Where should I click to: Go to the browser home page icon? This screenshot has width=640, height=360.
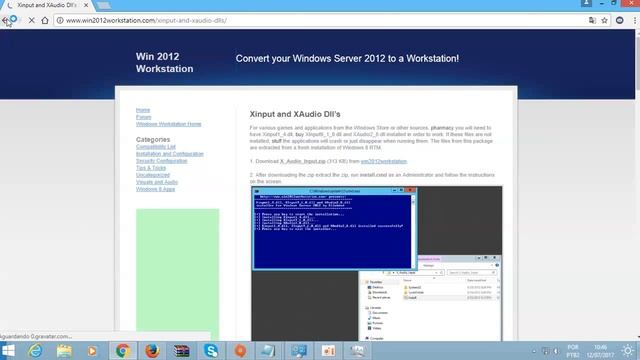pos(45,20)
